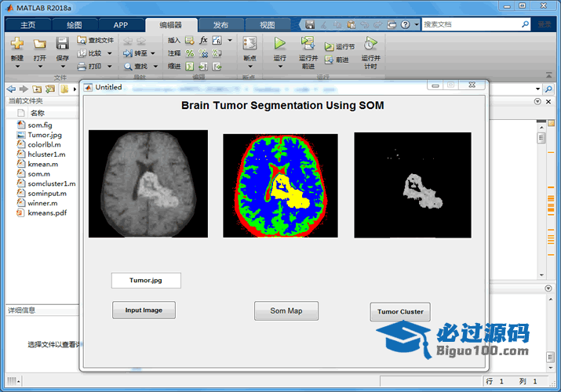Image resolution: width=561 pixels, height=392 pixels.
Task: Select Tumor.jpg in the file list
Action: 45,135
